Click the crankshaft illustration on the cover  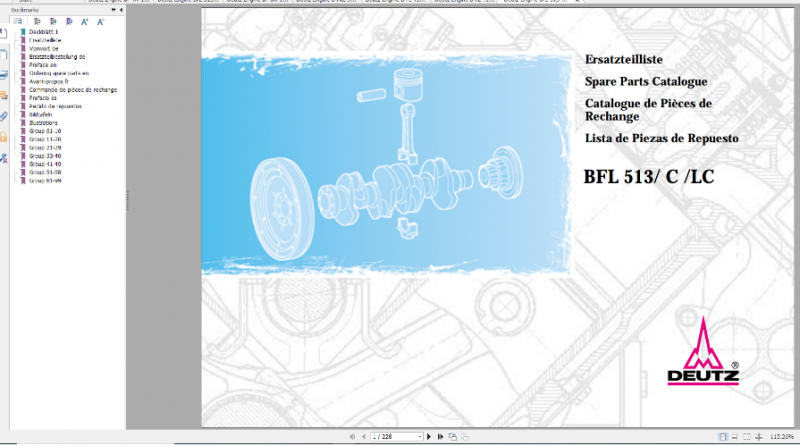(x=395, y=191)
